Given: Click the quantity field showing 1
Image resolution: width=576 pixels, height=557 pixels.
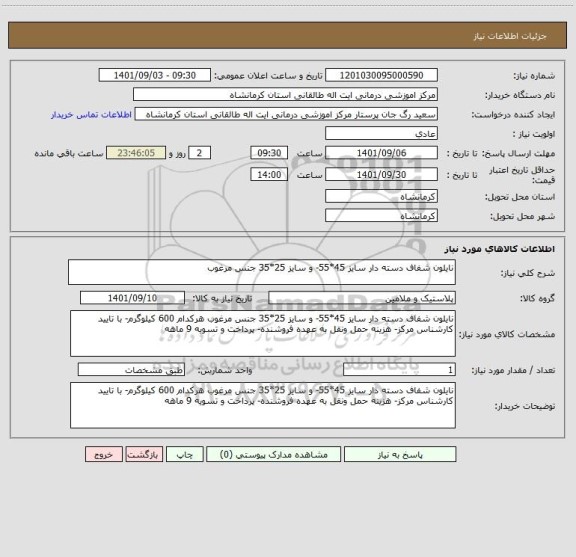Looking at the screenshot, I should [x=399, y=370].
